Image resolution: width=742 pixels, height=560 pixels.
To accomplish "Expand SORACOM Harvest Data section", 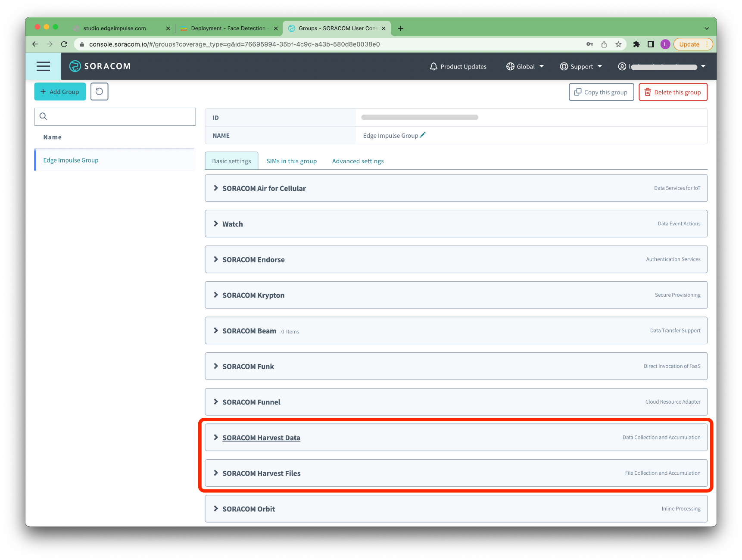I will [456, 438].
